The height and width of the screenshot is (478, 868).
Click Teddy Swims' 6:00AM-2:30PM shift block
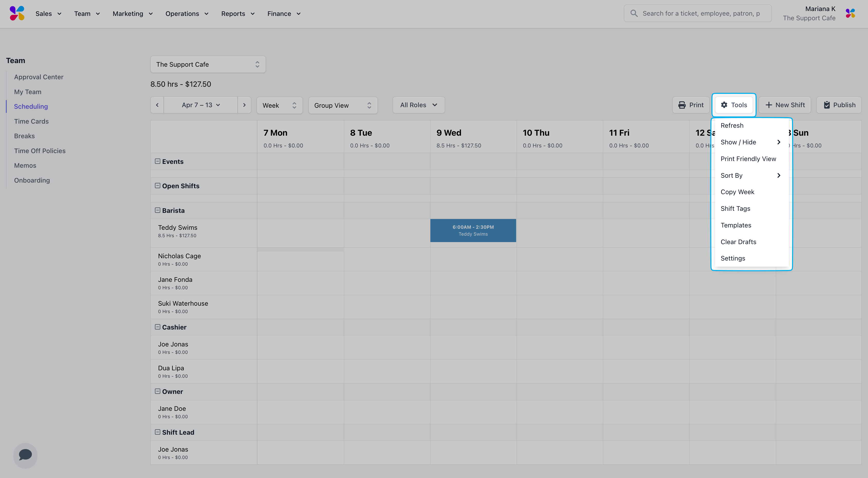click(x=473, y=231)
